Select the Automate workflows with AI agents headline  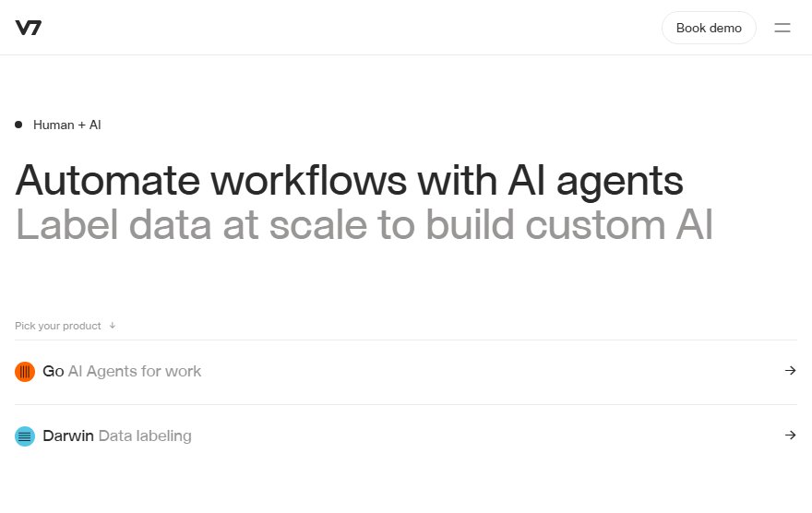[349, 181]
